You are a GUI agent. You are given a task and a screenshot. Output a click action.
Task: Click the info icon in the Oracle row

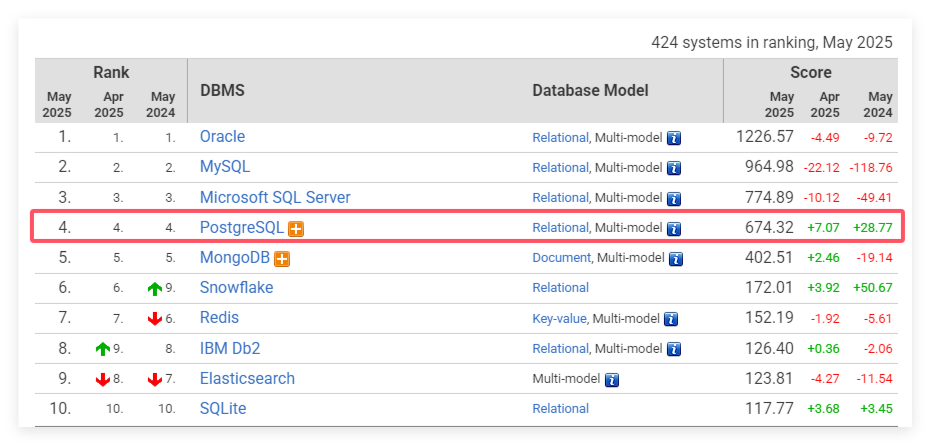coord(674,138)
